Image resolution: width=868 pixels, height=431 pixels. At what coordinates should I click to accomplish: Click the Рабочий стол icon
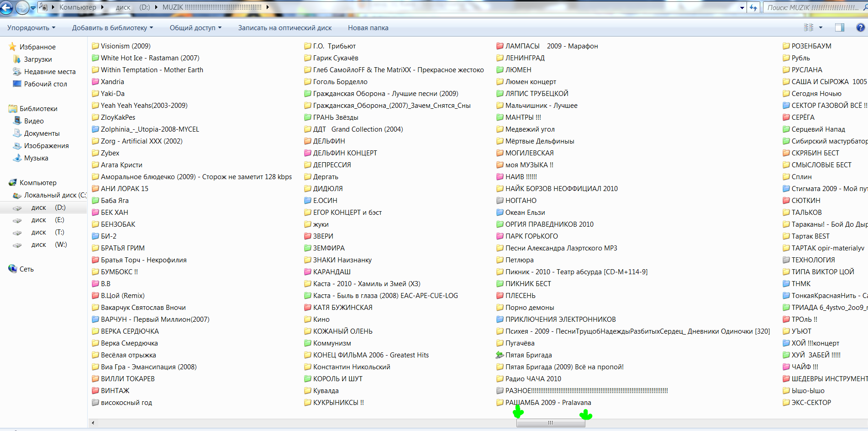(x=17, y=84)
